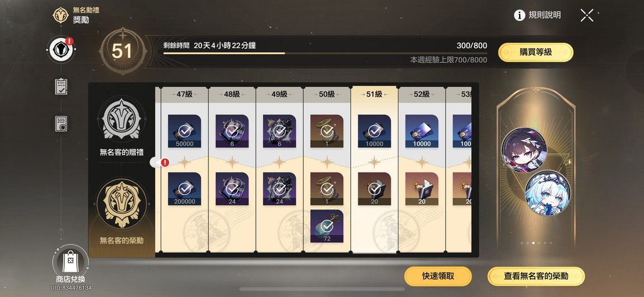644x297 pixels.
Task: Select the 51級 level column header
Action: coord(374,94)
